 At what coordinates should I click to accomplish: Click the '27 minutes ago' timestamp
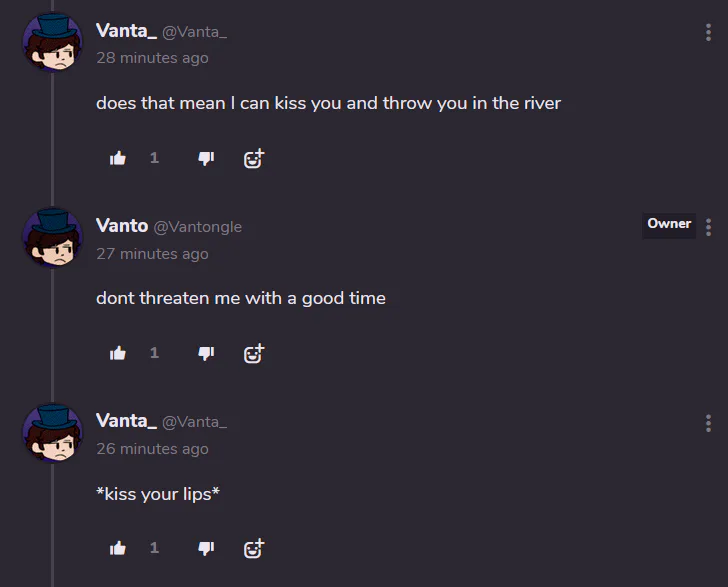pyautogui.click(x=152, y=254)
